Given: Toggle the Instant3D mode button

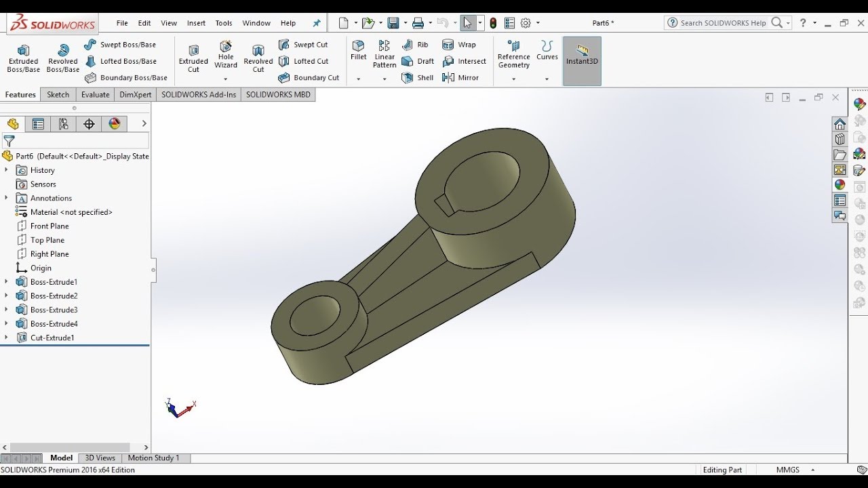Looking at the screenshot, I should coord(582,61).
